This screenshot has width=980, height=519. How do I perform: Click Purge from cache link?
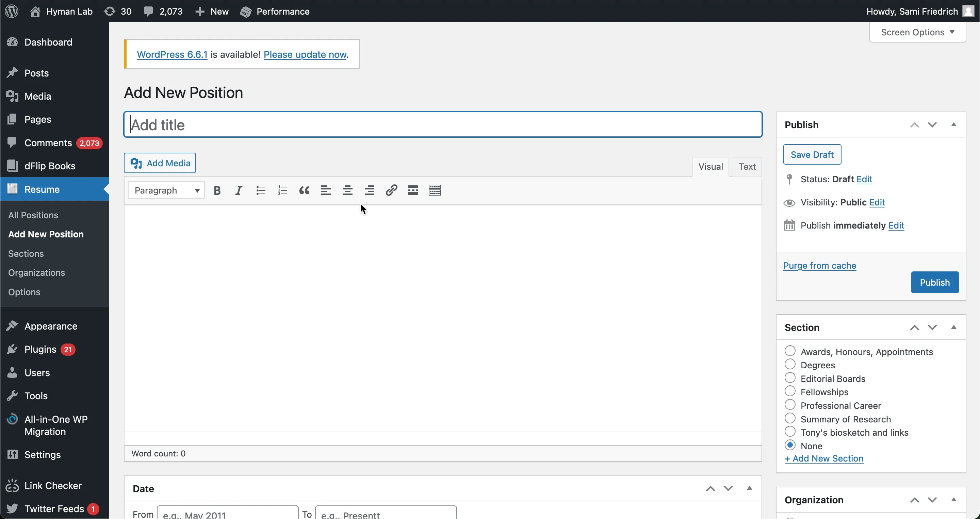(819, 266)
